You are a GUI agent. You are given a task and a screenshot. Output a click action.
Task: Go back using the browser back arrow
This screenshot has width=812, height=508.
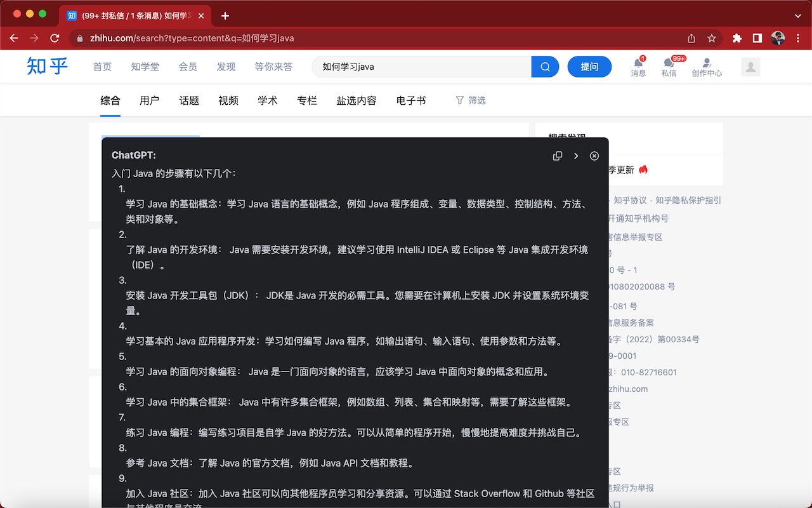14,38
